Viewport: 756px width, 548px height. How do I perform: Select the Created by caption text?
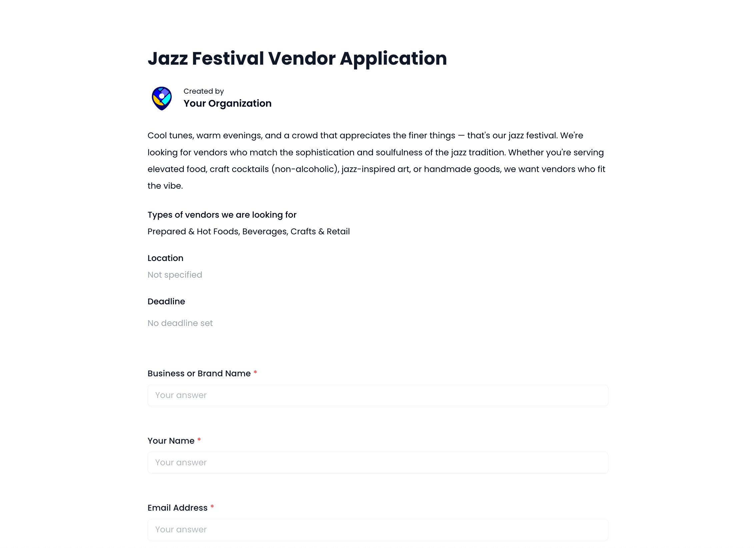coord(203,91)
